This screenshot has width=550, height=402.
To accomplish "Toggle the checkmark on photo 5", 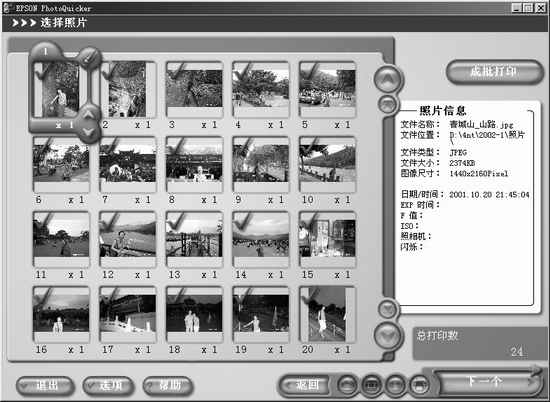I will click(310, 71).
